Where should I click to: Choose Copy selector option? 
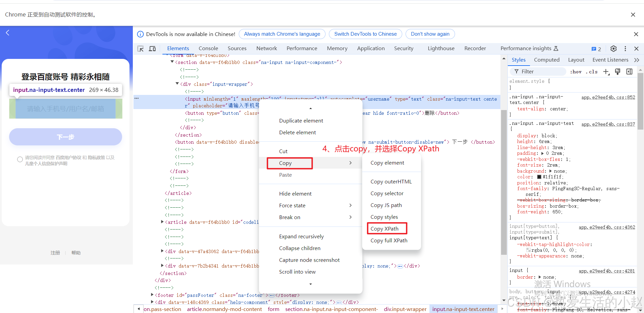[x=391, y=193]
